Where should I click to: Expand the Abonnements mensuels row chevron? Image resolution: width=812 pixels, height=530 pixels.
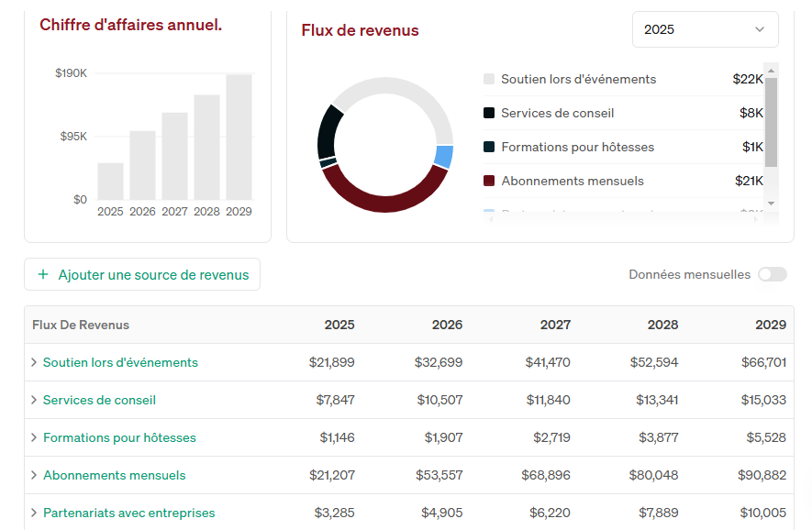(34, 475)
